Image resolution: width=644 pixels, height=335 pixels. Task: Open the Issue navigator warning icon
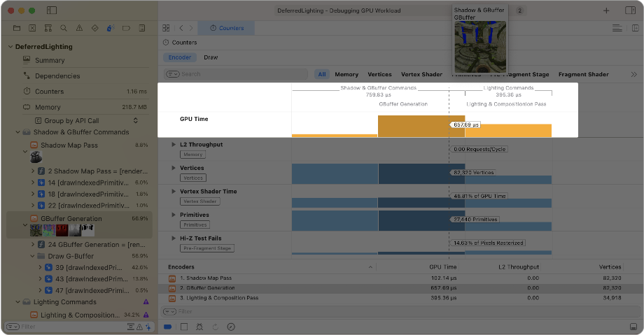pos(79,29)
